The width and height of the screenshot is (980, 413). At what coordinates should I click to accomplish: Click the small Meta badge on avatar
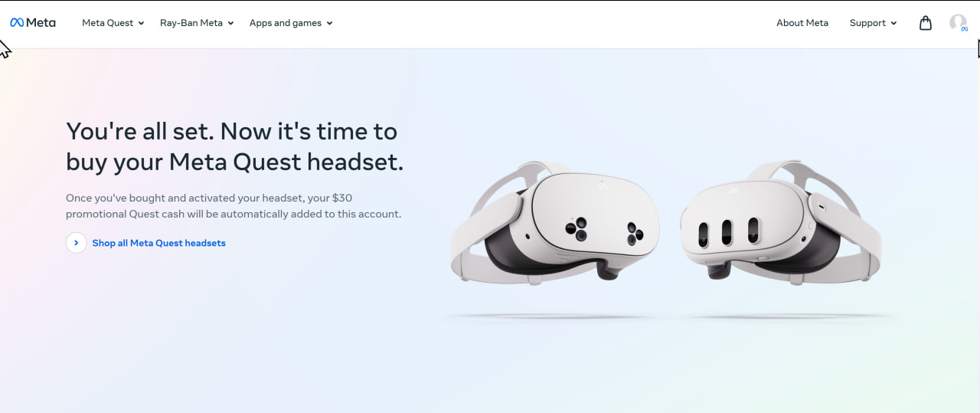pos(964,29)
